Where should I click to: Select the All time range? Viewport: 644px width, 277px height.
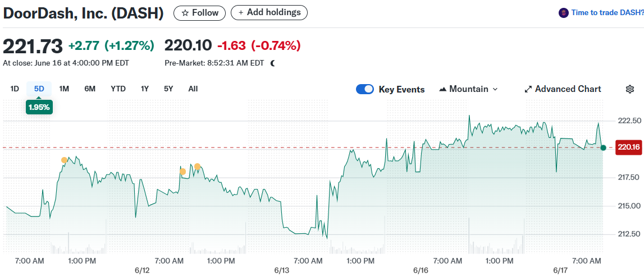pyautogui.click(x=193, y=89)
